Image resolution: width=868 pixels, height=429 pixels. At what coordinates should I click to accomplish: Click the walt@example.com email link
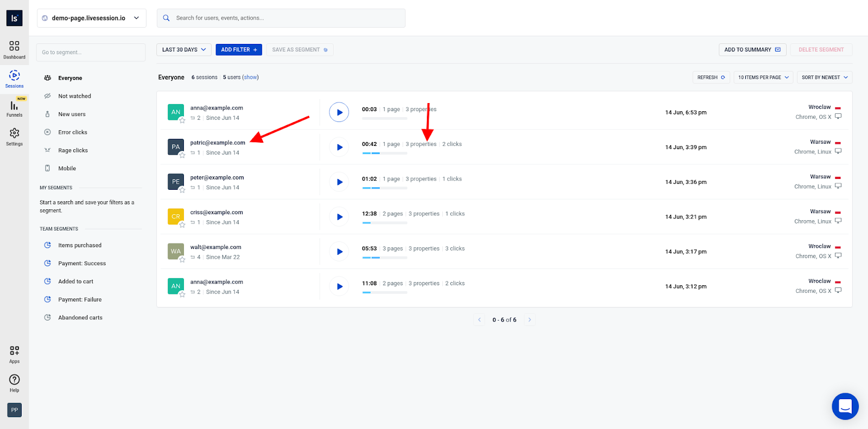[215, 247]
